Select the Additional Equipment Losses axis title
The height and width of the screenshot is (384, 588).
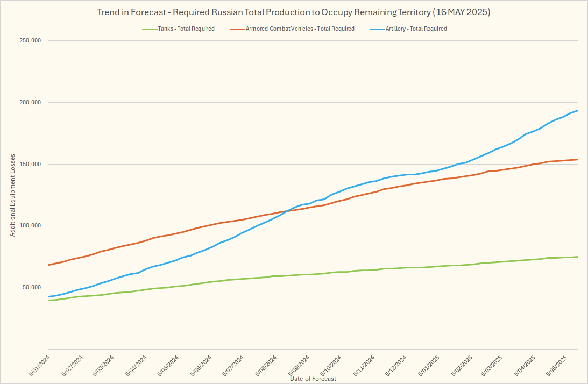12,195
